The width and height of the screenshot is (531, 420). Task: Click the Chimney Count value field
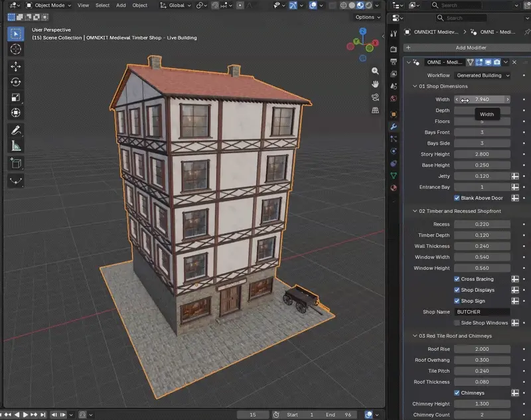coord(483,415)
